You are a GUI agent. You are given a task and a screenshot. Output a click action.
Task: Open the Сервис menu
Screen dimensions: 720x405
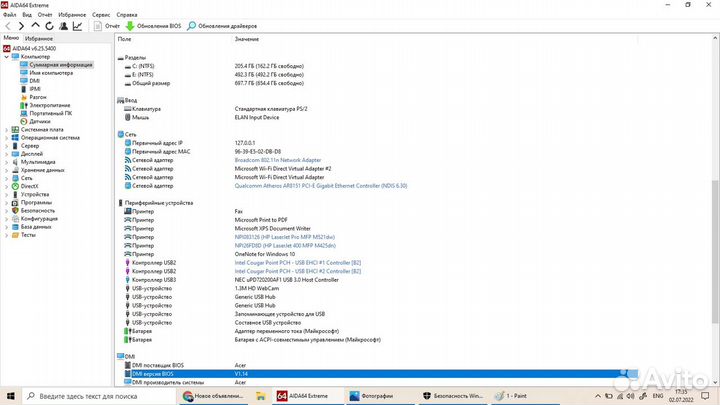101,15
